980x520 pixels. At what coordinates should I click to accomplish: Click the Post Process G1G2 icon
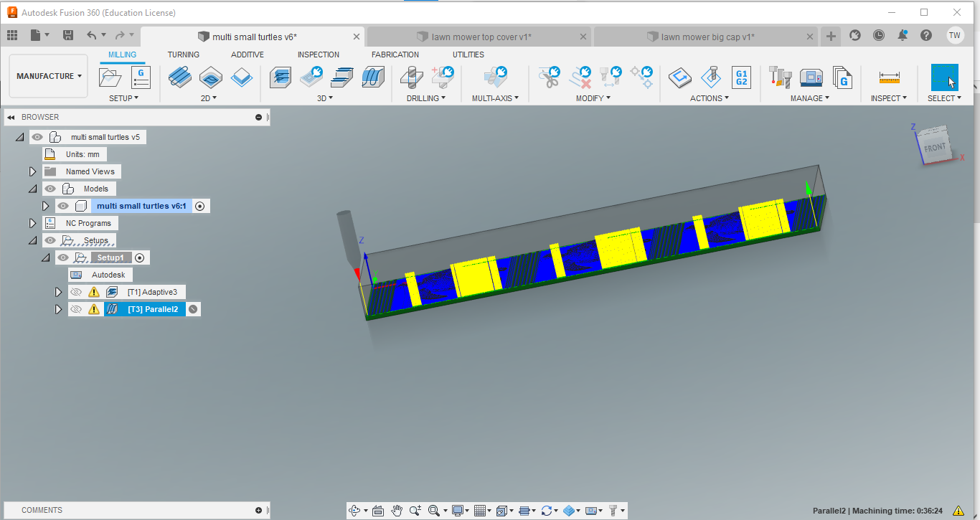741,77
